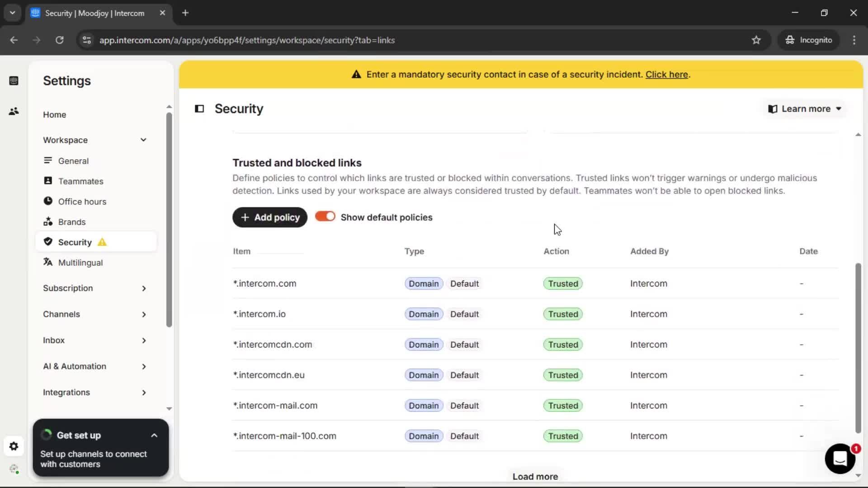
Task: Click the avatar icon below the settings gear
Action: pos(14,469)
